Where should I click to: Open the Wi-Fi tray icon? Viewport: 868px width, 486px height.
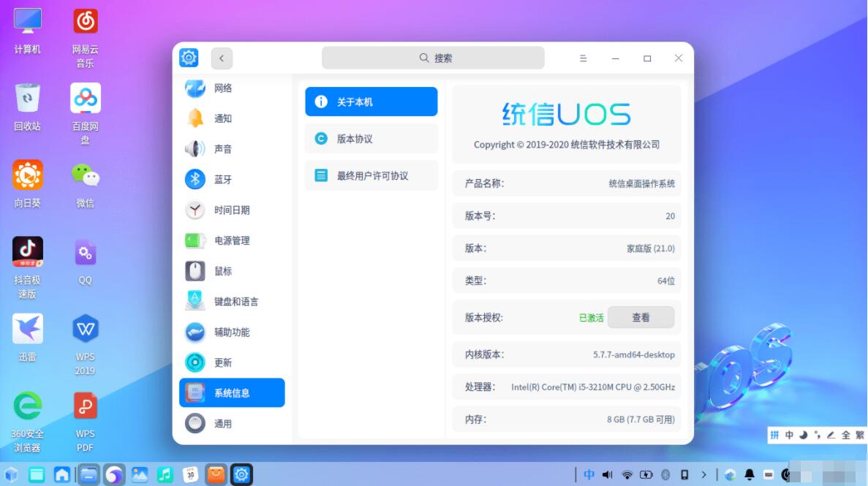[627, 474]
